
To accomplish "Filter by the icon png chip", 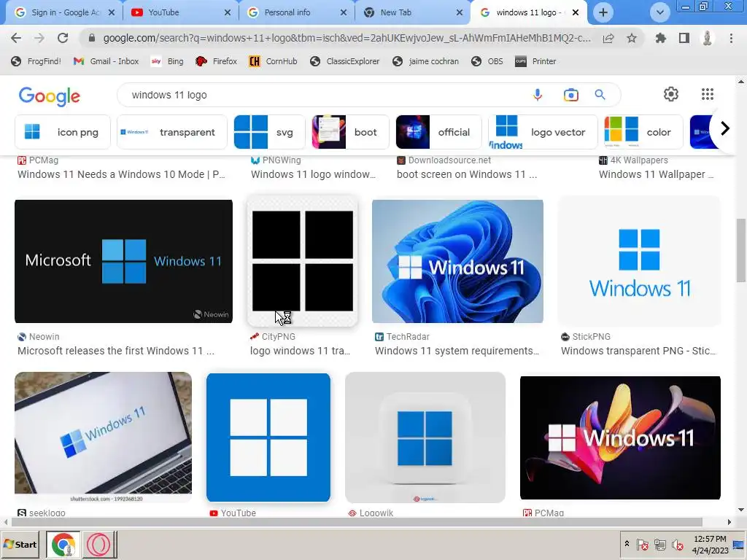I will [x=63, y=132].
